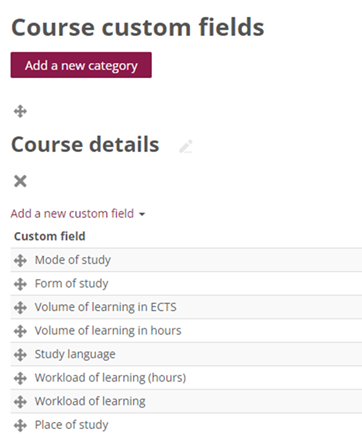The image size is (362, 445).
Task: Click move handle for Workload of learning (hours)
Action: [20, 378]
